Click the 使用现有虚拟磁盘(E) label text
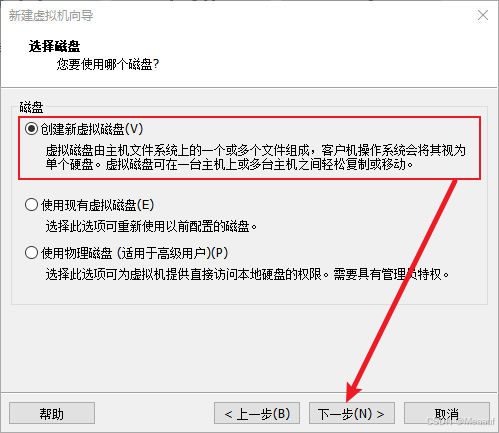499x433 pixels. tap(97, 205)
